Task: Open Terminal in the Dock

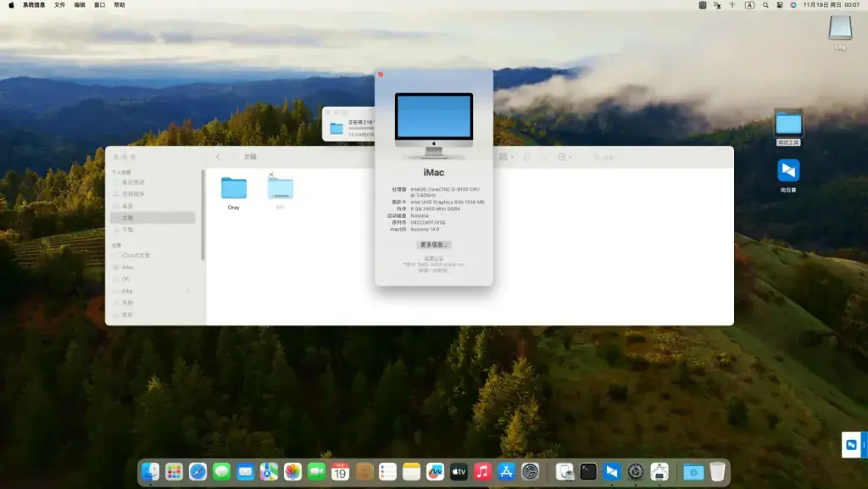Action: tap(588, 472)
